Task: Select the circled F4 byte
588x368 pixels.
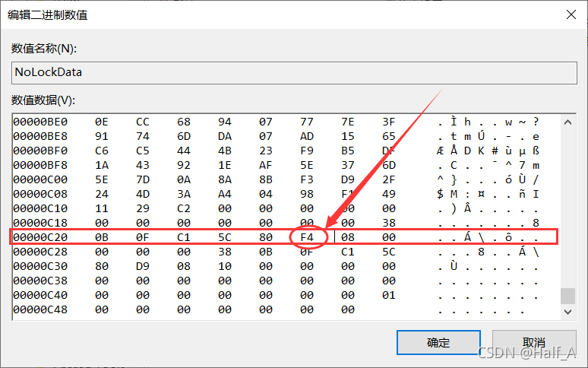Action: [307, 238]
